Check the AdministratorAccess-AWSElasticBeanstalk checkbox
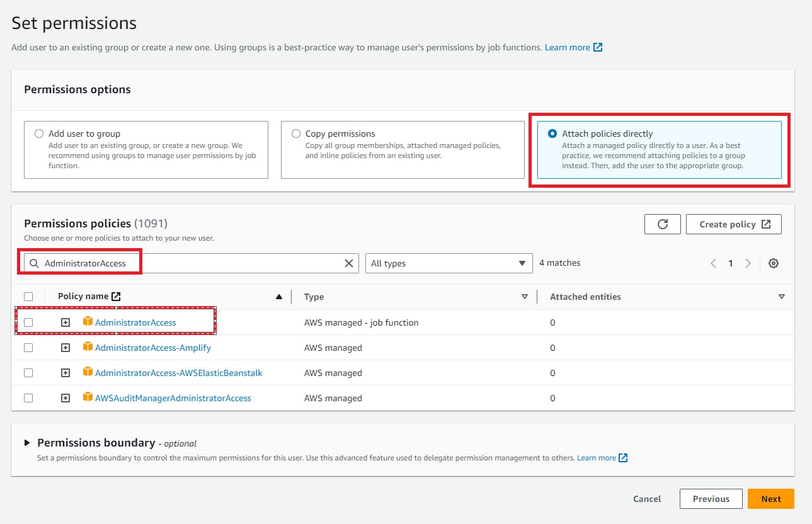 pyautogui.click(x=28, y=373)
